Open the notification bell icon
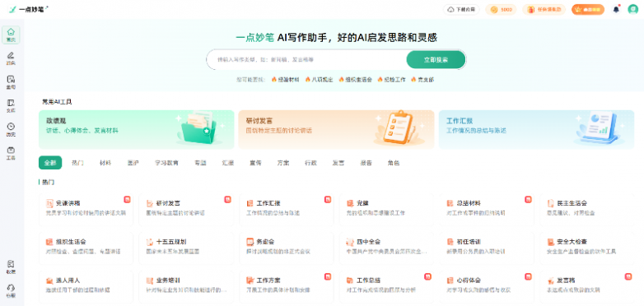The height and width of the screenshot is (306, 644). pyautogui.click(x=616, y=9)
